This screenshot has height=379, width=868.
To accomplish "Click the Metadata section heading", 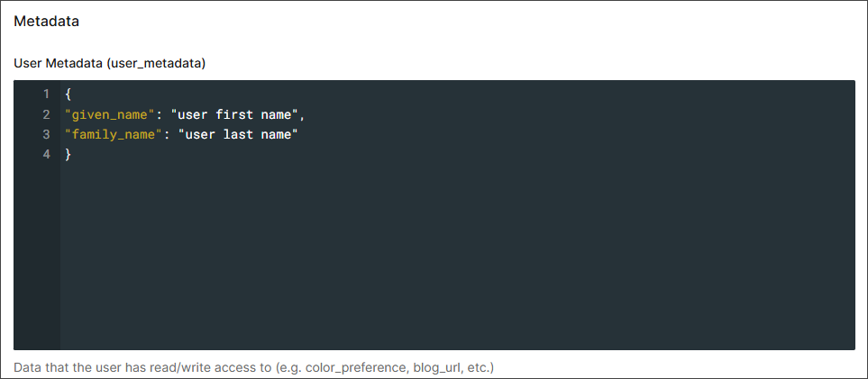I will coord(47,22).
